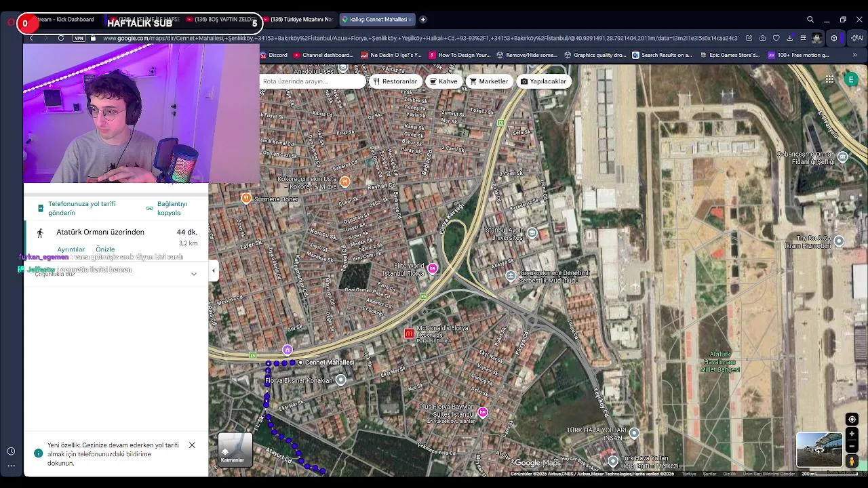The height and width of the screenshot is (488, 868).
Task: Open browser easy setup sliders icon
Action: coord(803,38)
